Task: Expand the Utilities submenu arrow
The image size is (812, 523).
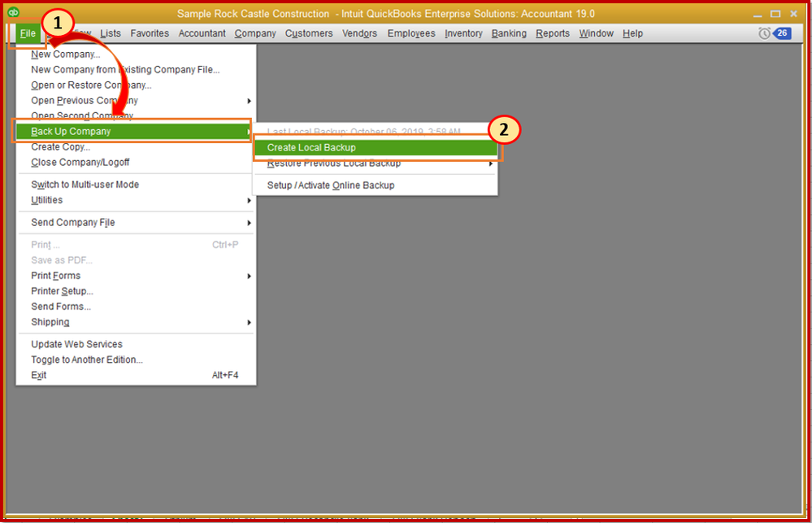Action: point(249,201)
